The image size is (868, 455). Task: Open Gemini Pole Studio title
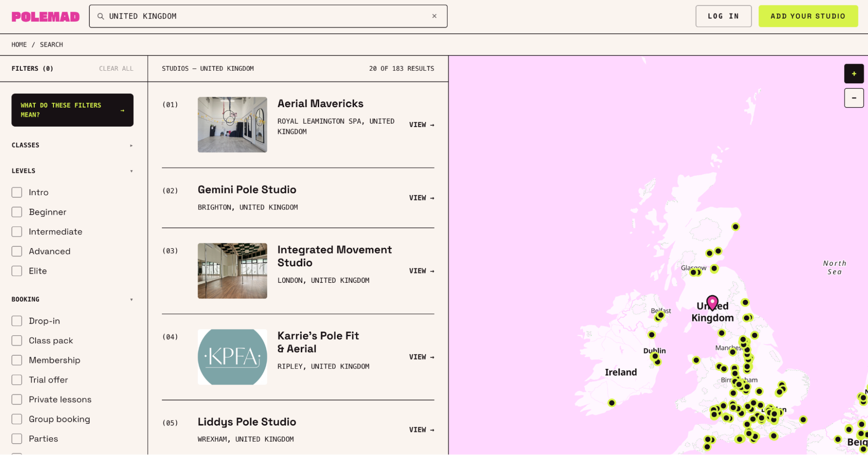pos(247,190)
